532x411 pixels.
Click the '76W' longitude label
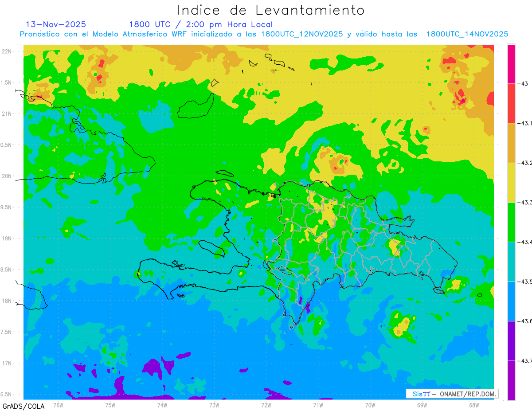tap(58, 404)
